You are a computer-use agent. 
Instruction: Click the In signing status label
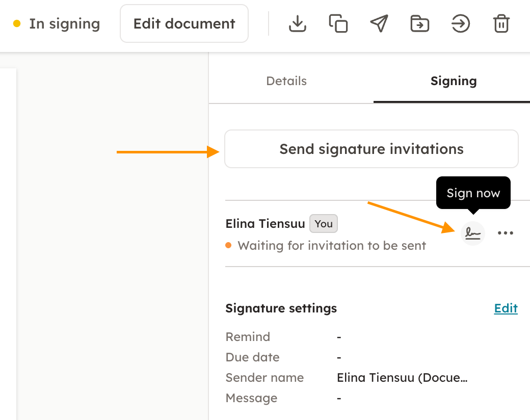click(64, 24)
